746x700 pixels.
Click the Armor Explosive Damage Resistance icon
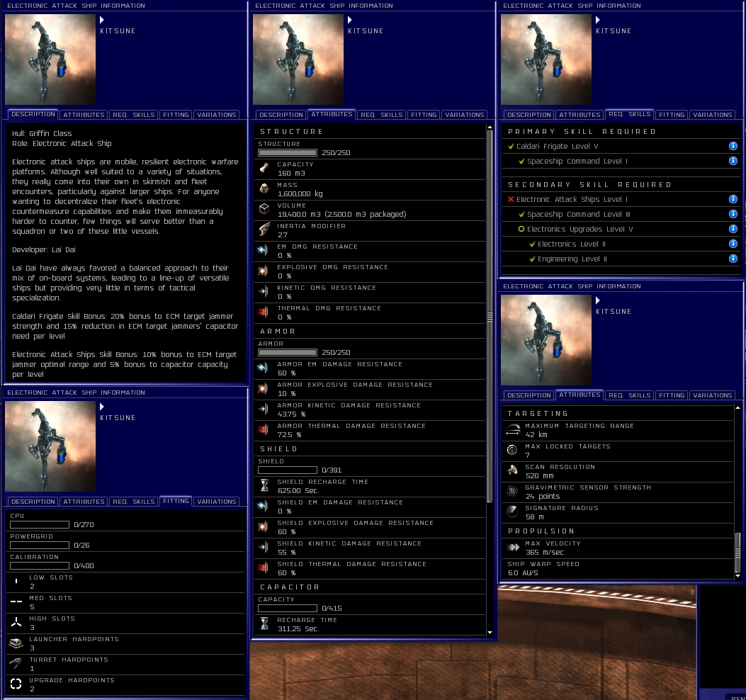[x=263, y=389]
